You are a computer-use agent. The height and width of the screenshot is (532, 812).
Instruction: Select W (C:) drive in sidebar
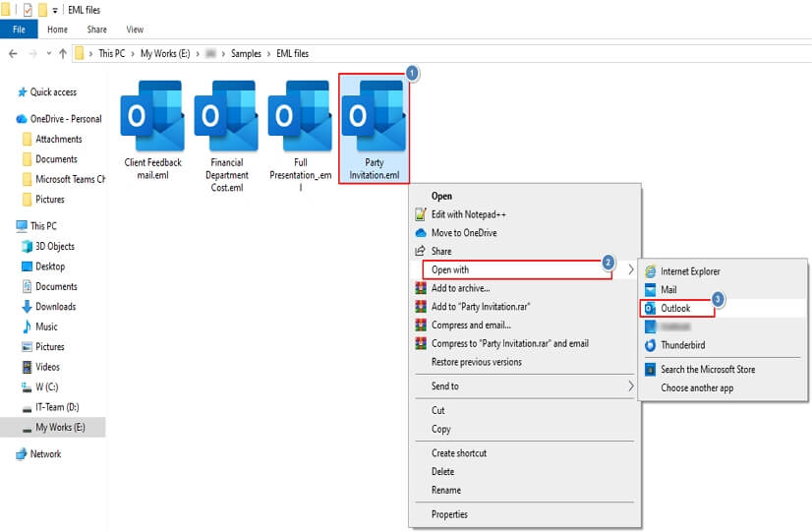tap(46, 387)
